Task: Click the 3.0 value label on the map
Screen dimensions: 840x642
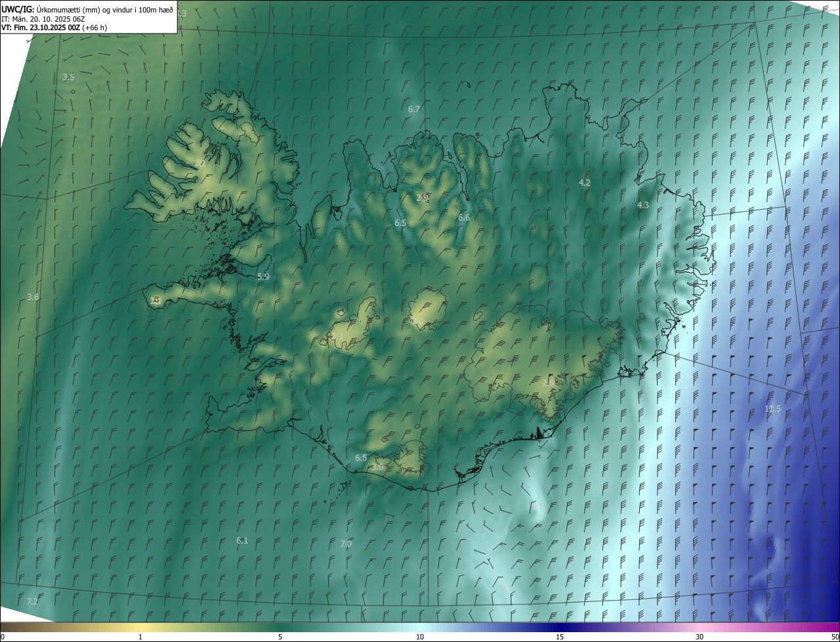Action: tap(377, 467)
